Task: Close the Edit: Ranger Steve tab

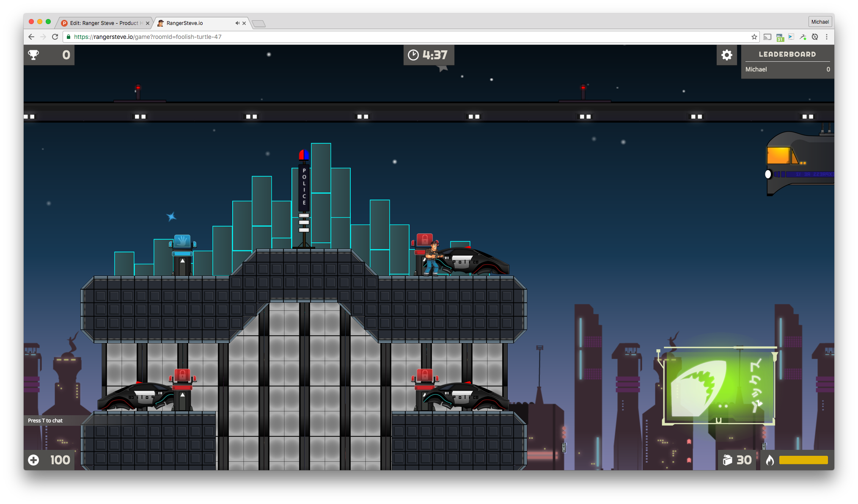Action: (148, 23)
